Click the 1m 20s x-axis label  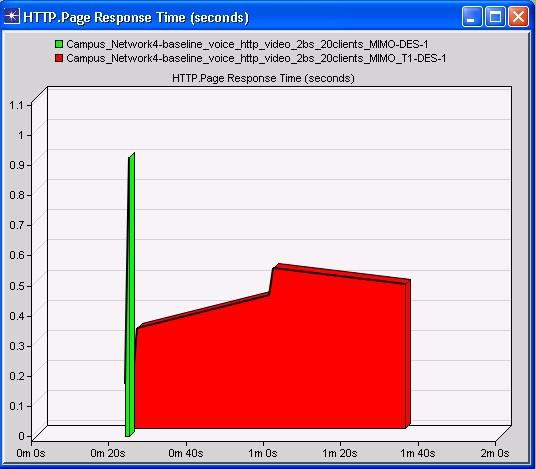click(x=340, y=453)
